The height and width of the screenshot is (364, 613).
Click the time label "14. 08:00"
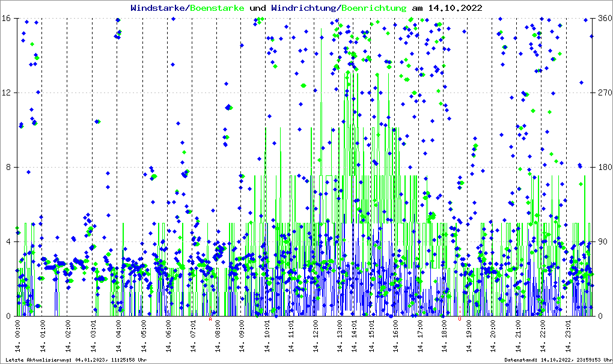217,336
